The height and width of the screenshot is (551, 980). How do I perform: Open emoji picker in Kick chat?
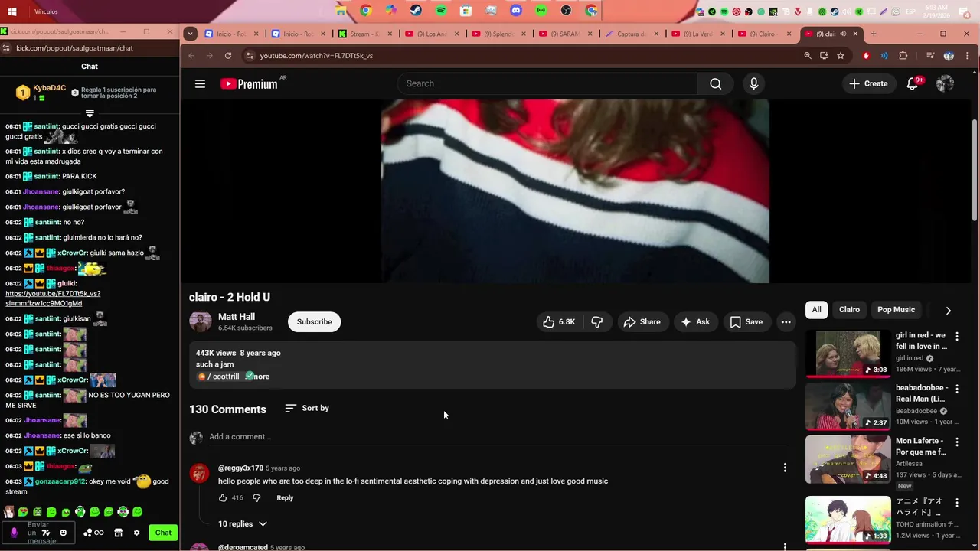[64, 533]
